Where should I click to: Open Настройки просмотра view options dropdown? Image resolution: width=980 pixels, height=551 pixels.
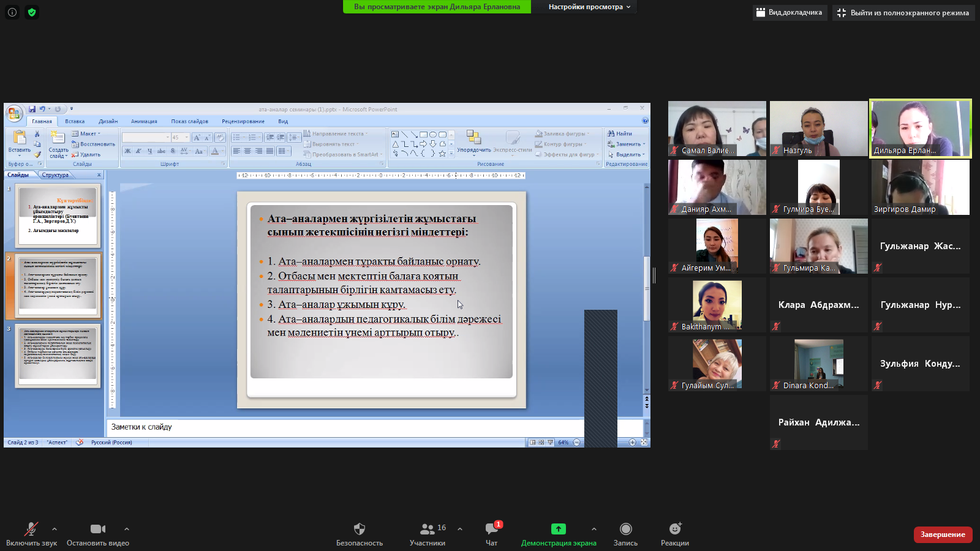(x=589, y=7)
